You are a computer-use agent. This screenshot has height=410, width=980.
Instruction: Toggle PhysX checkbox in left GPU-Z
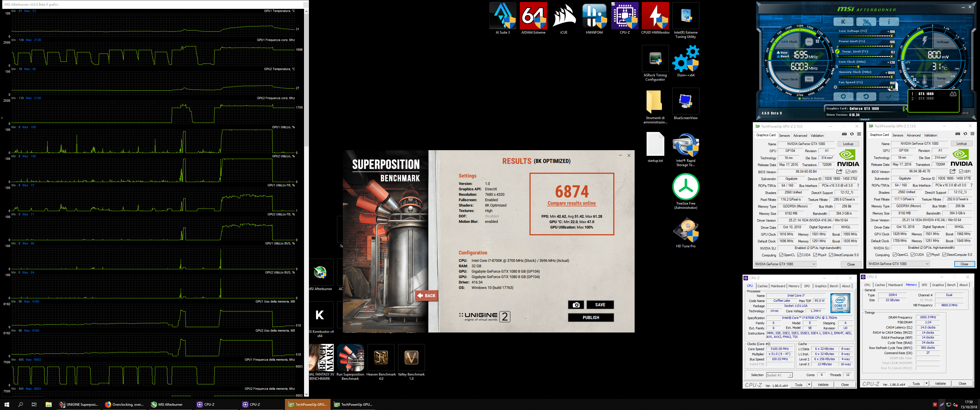(815, 255)
